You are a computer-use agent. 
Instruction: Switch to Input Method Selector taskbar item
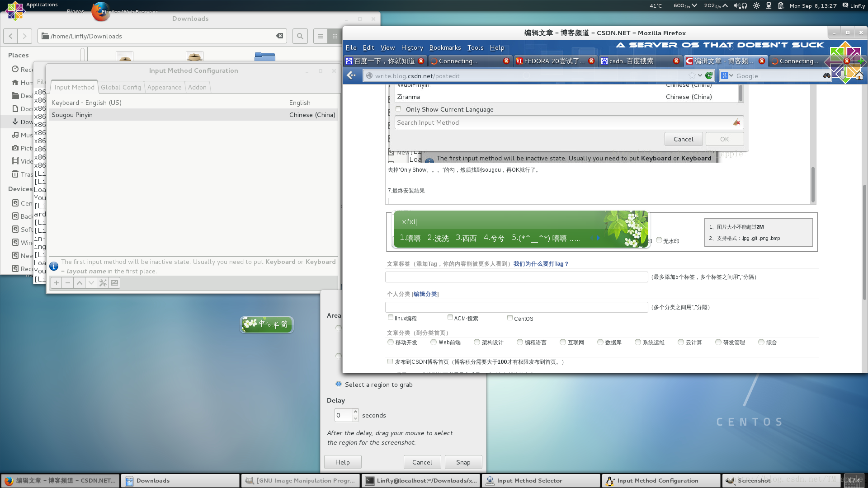point(541,481)
